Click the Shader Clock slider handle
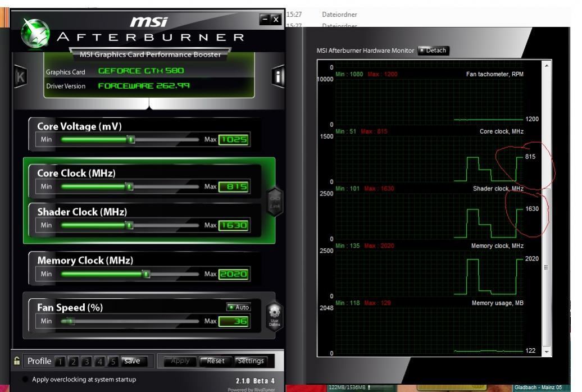The width and height of the screenshot is (582, 392). pos(129,225)
